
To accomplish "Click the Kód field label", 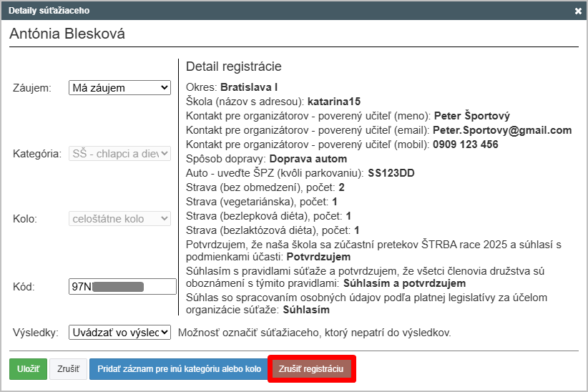I will pos(24,286).
